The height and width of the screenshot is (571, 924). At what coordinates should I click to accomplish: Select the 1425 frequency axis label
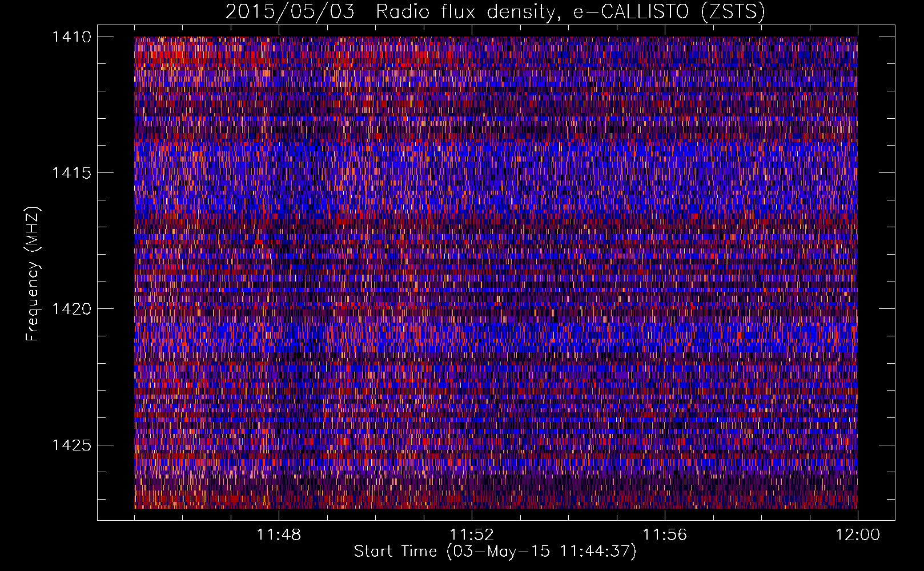[x=71, y=445]
